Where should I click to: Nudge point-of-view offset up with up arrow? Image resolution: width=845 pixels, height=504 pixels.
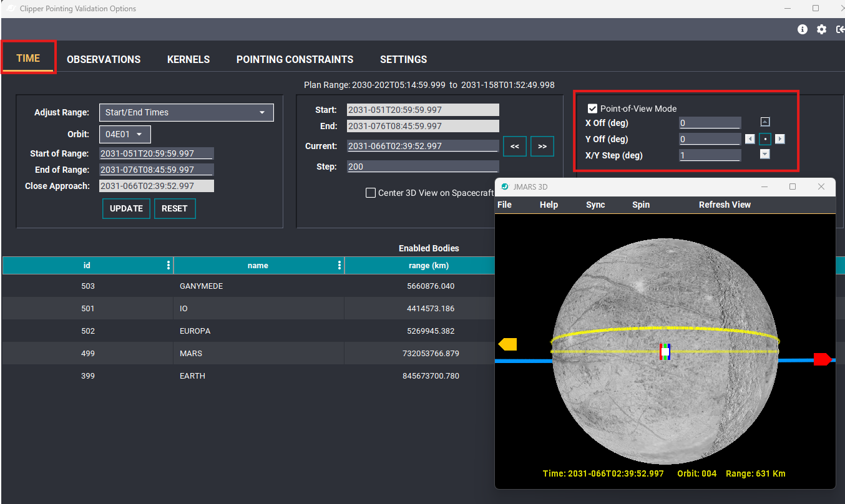[765, 122]
